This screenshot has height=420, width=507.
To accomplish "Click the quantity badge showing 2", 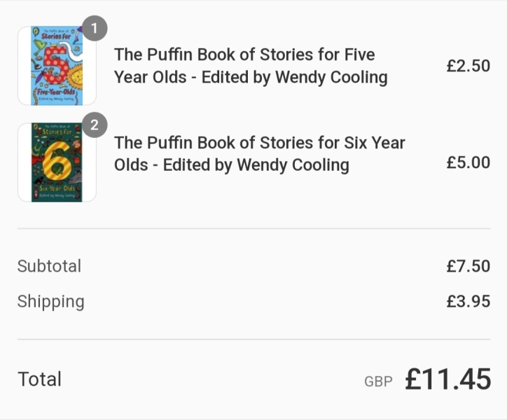I will pyautogui.click(x=95, y=126).
